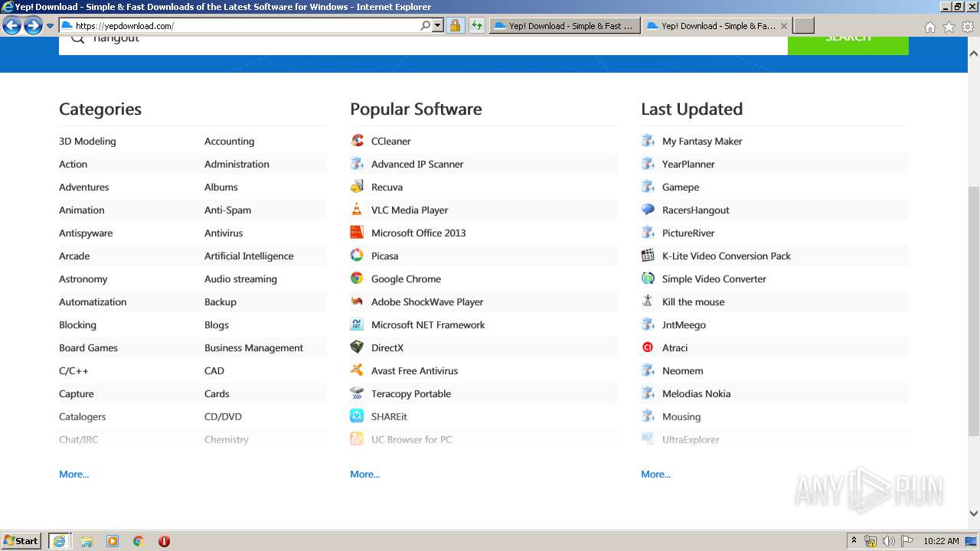Click the refresh page icon
The width and height of the screenshot is (980, 551).
point(476,26)
